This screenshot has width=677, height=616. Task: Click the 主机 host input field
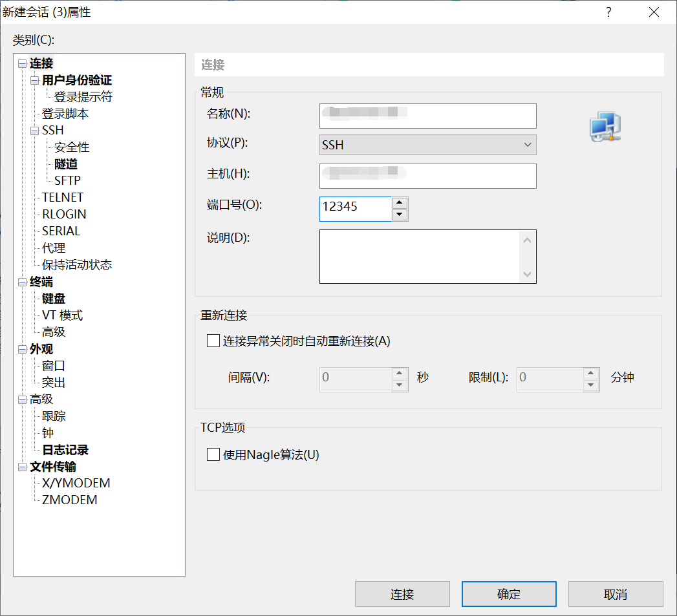click(428, 176)
